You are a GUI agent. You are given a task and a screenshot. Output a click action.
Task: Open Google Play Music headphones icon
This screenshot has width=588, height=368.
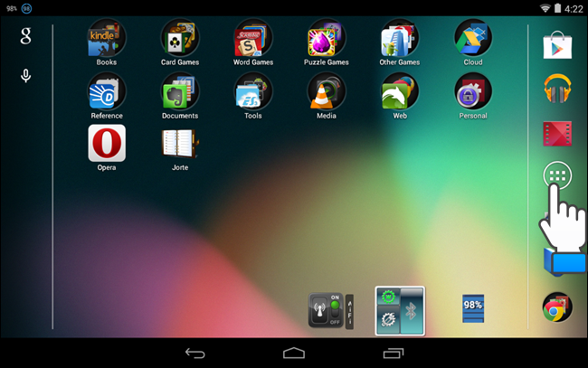557,89
